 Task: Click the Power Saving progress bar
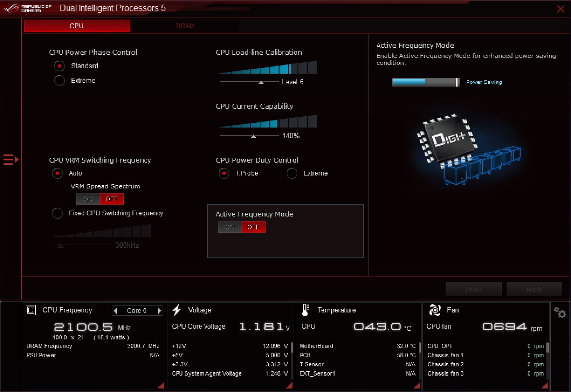coord(426,82)
